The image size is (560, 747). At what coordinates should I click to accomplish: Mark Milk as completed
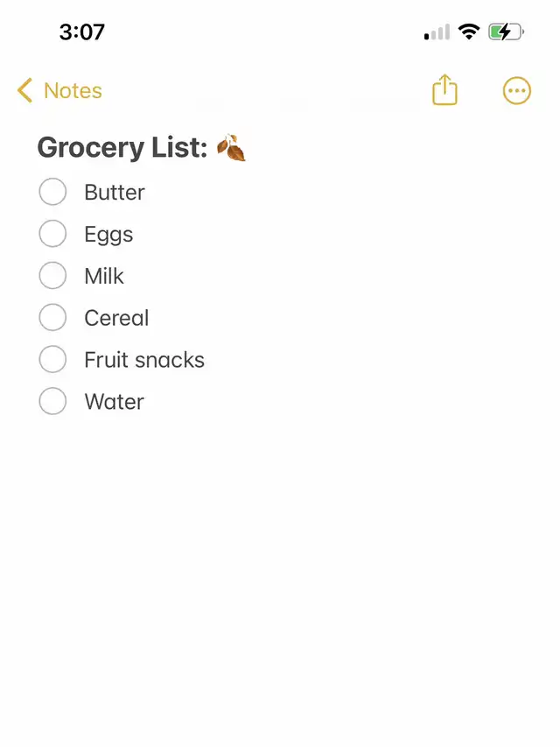coord(52,275)
